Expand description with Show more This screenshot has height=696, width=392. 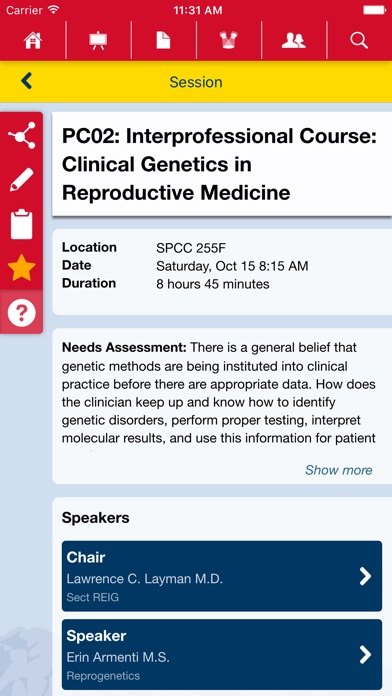tap(339, 470)
